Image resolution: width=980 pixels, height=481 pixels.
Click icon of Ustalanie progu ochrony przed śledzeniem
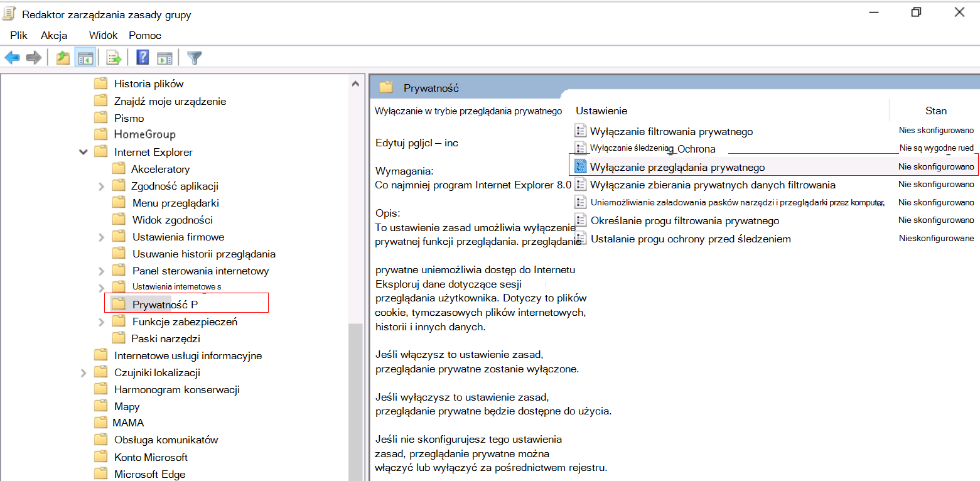pos(580,239)
